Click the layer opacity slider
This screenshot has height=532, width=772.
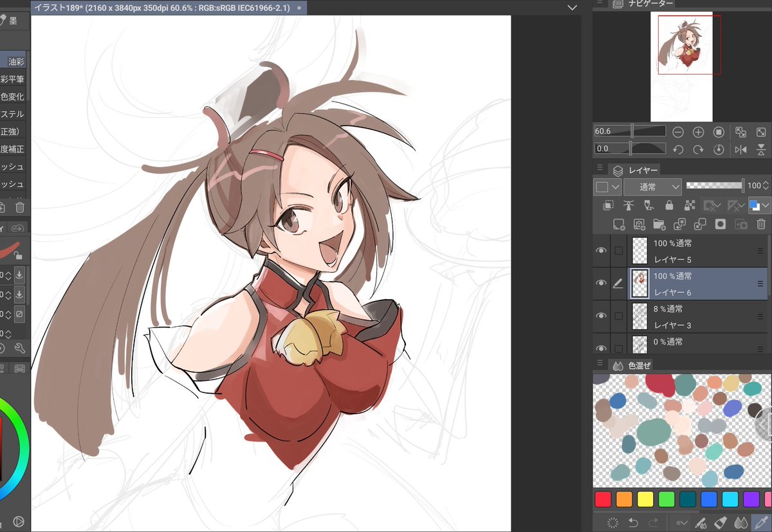click(714, 185)
